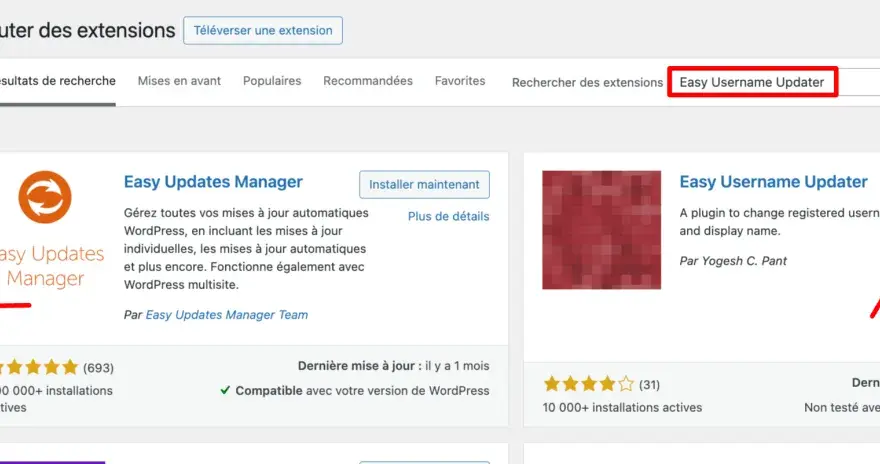
Task: Click the green Compatible checkmark icon
Action: coord(225,391)
